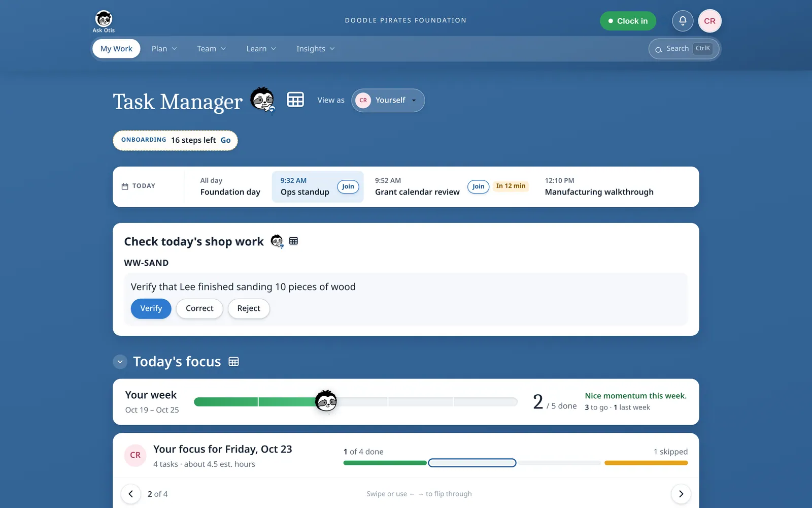Expand the Learn menu
812x508 pixels.
tap(261, 49)
